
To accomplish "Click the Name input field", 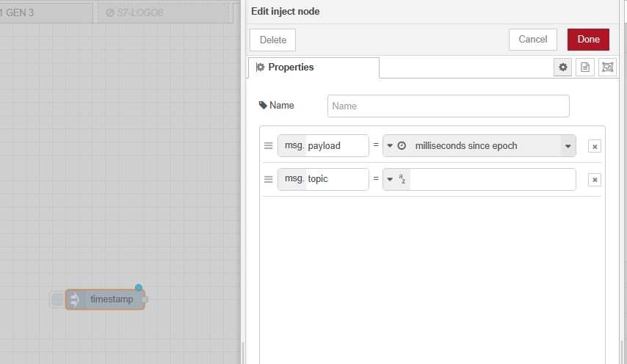I will point(448,106).
